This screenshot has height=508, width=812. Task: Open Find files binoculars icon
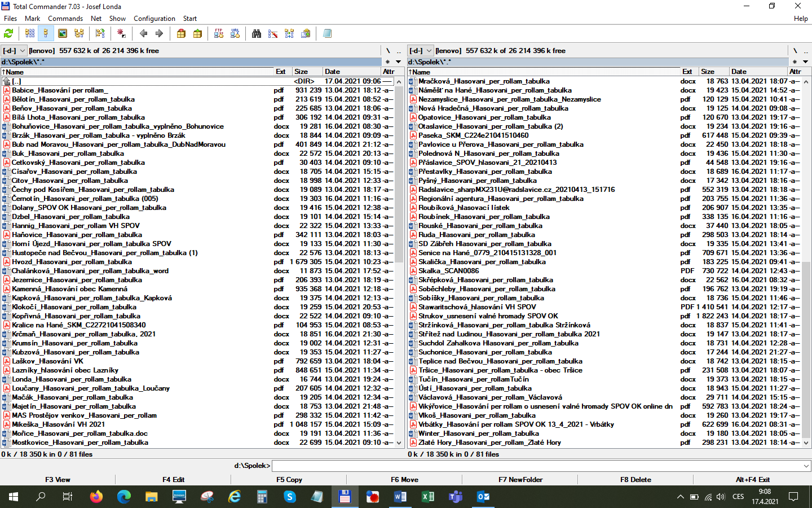257,34
